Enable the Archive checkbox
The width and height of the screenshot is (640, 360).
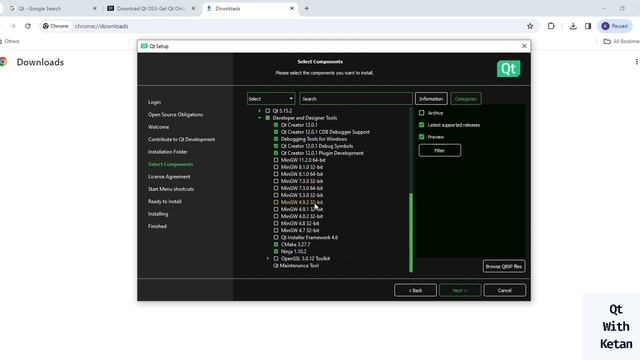422,113
